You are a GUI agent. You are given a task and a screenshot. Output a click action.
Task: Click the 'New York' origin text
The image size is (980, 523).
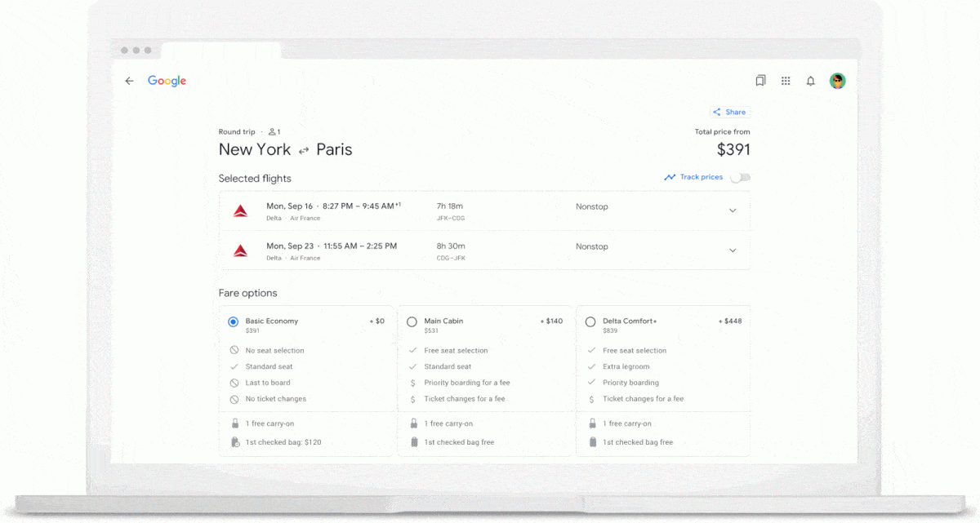255,150
